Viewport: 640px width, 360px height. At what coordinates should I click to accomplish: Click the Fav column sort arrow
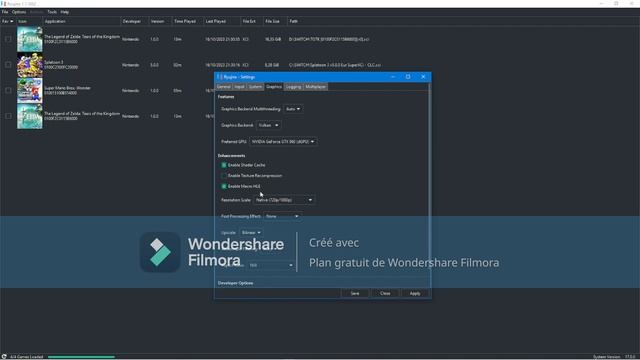pyautogui.click(x=11, y=21)
